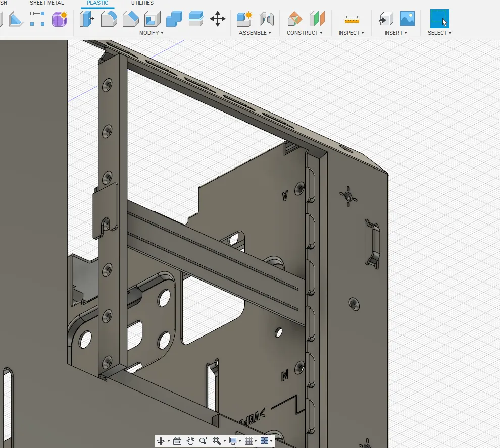
Task: Select the Chamfer tool
Action: 131,19
